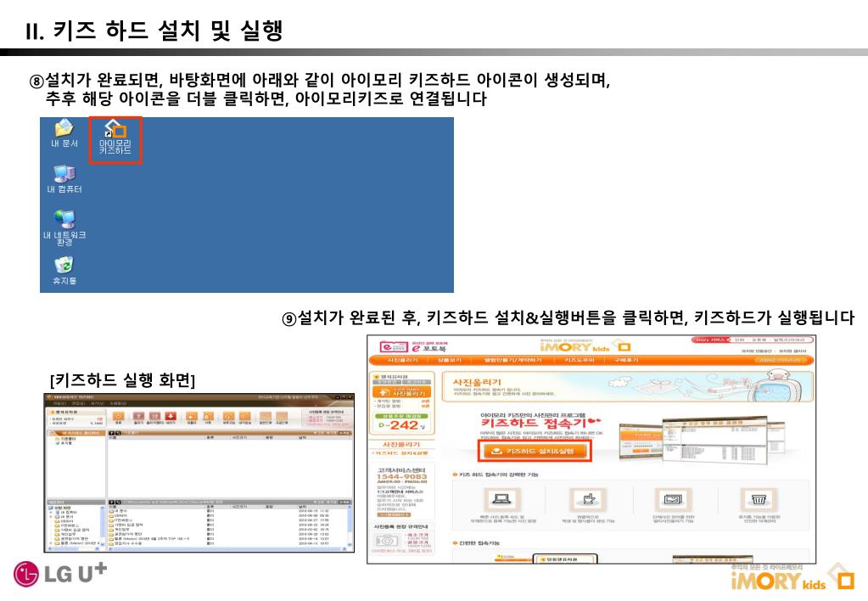Click the vertical scrollbar of lower file list
The height and width of the screenshot is (601, 868).
click(x=350, y=525)
